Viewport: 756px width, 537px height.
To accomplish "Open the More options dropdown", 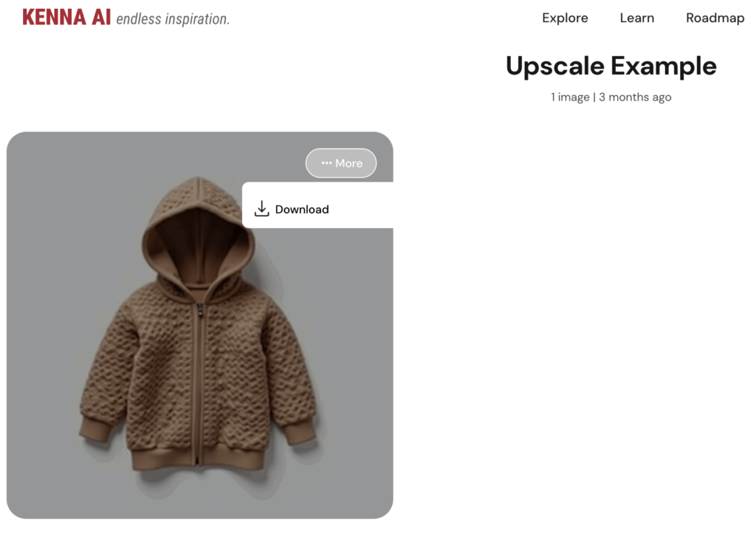I will tap(341, 163).
